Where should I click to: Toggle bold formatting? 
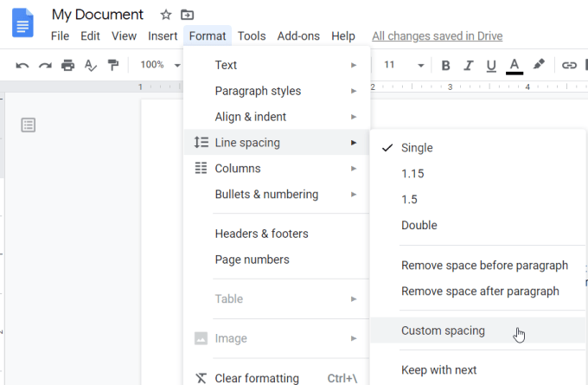tap(446, 65)
